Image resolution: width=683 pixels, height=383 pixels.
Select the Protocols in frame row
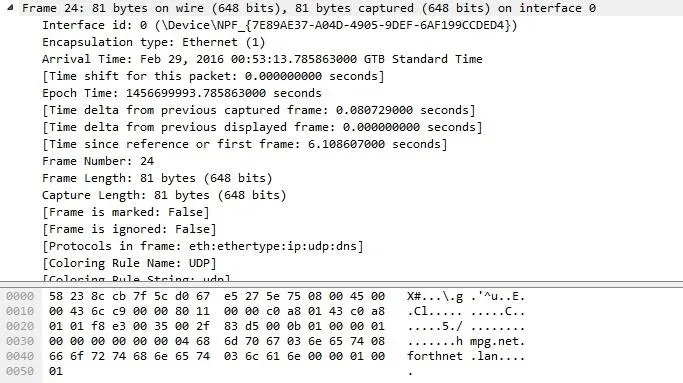[203, 246]
